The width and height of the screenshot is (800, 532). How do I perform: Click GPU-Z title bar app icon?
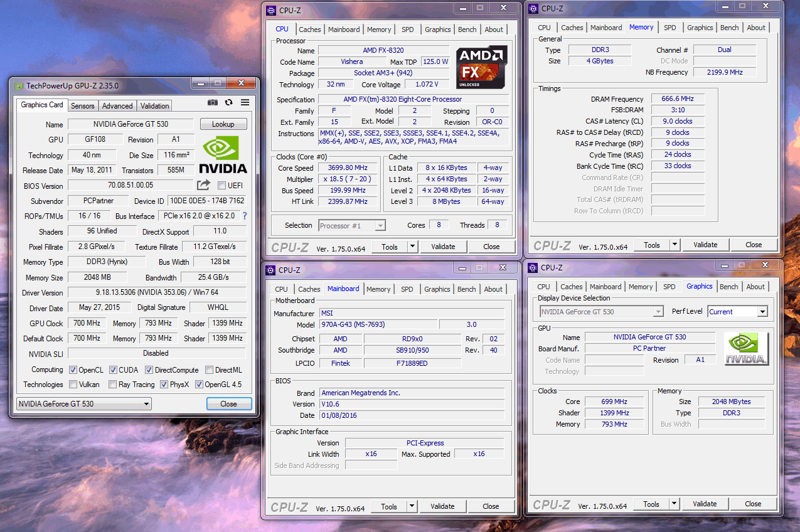[x=19, y=86]
